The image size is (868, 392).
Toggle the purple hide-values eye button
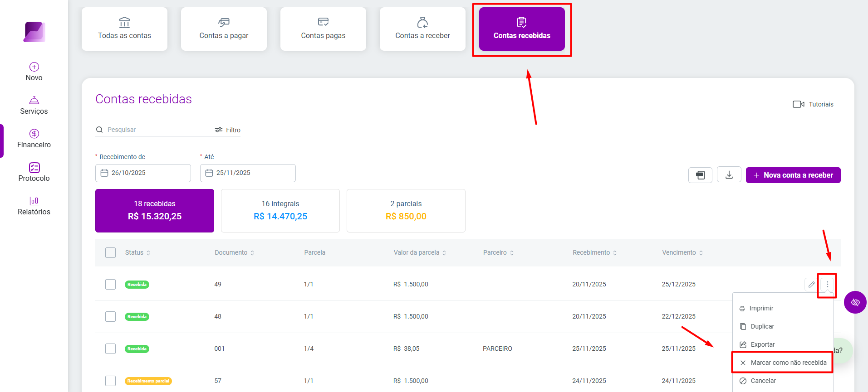tap(855, 302)
